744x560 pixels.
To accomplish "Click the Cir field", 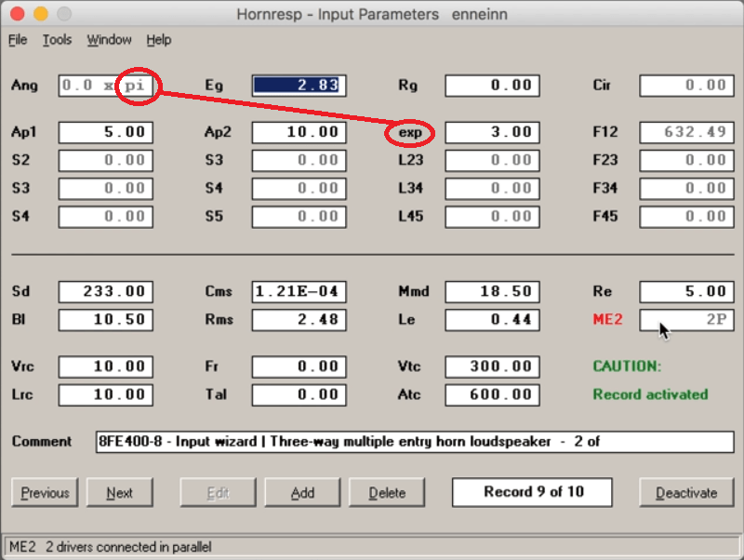I will coord(686,86).
